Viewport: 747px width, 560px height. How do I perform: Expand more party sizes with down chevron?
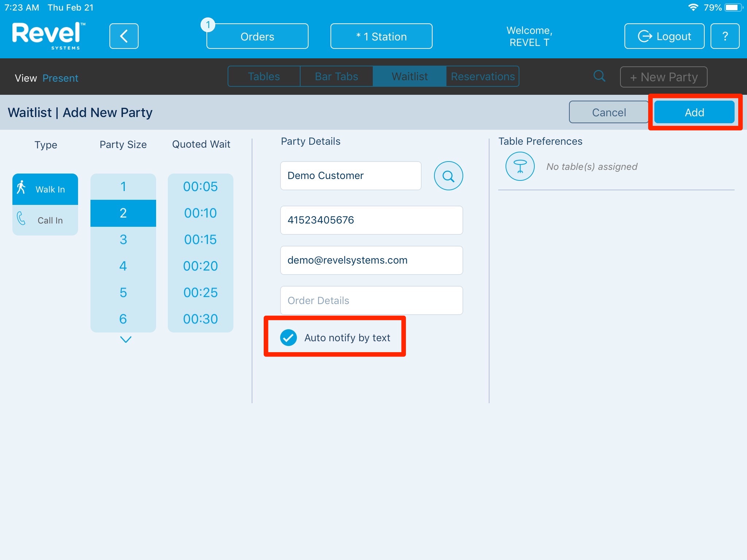pyautogui.click(x=125, y=339)
